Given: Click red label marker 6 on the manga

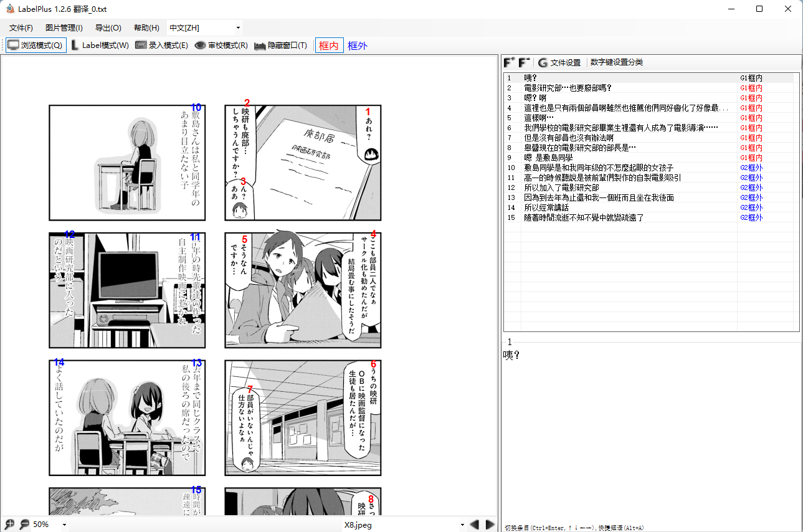Looking at the screenshot, I should pyautogui.click(x=373, y=364).
